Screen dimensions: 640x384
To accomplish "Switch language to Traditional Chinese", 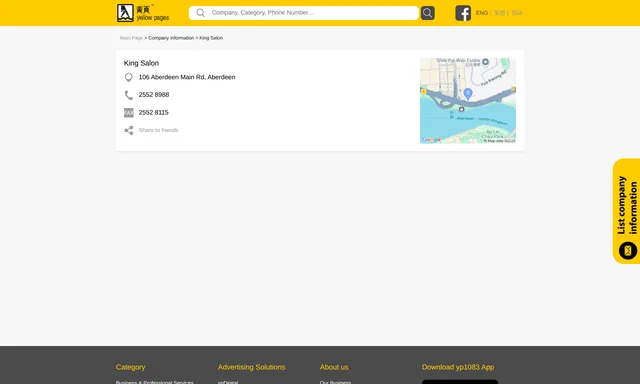I will 500,13.
